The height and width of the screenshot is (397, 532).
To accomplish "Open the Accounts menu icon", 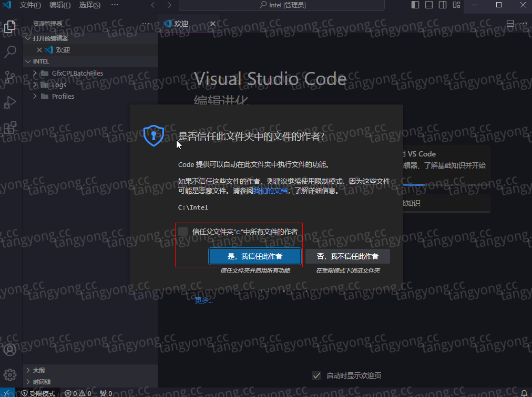I will tap(10, 350).
